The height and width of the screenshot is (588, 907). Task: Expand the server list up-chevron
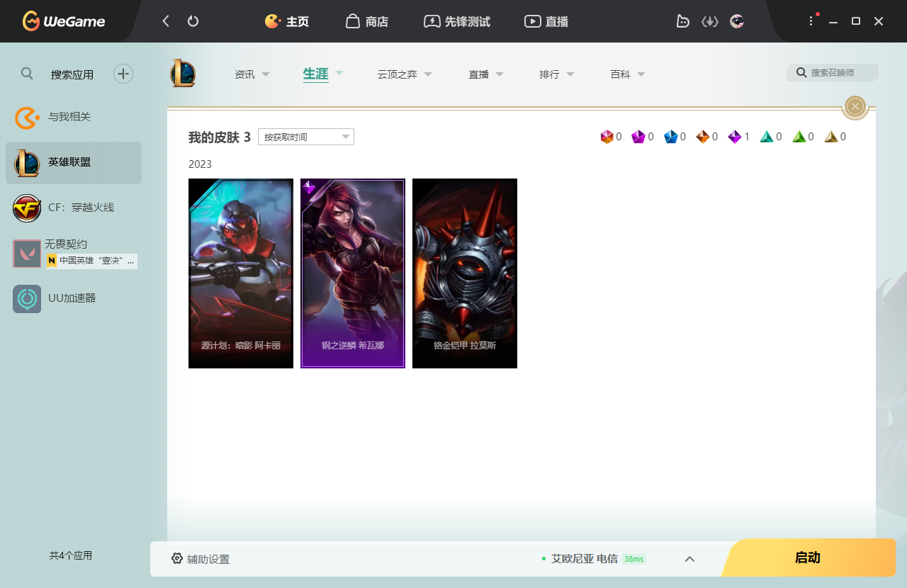689,559
